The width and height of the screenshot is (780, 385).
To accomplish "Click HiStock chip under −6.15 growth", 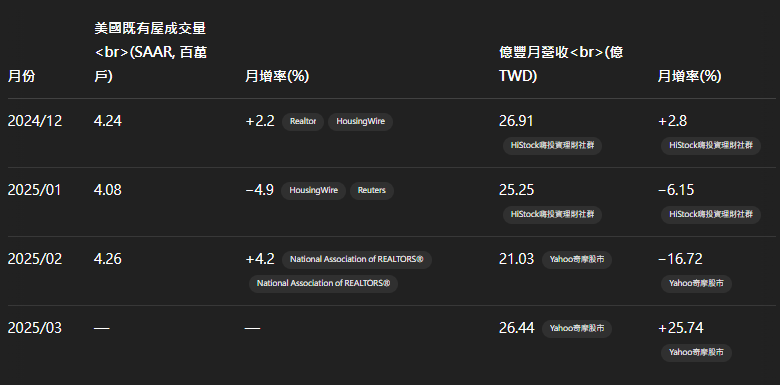I will click(x=711, y=215).
